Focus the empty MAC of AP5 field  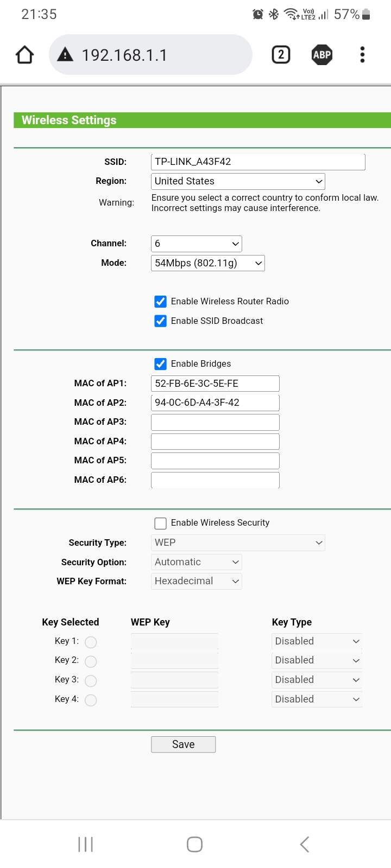[215, 461]
